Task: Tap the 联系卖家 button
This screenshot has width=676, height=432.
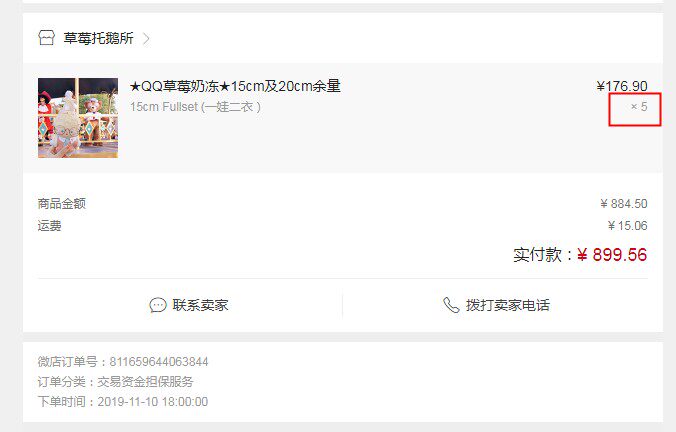Action: coord(189,305)
